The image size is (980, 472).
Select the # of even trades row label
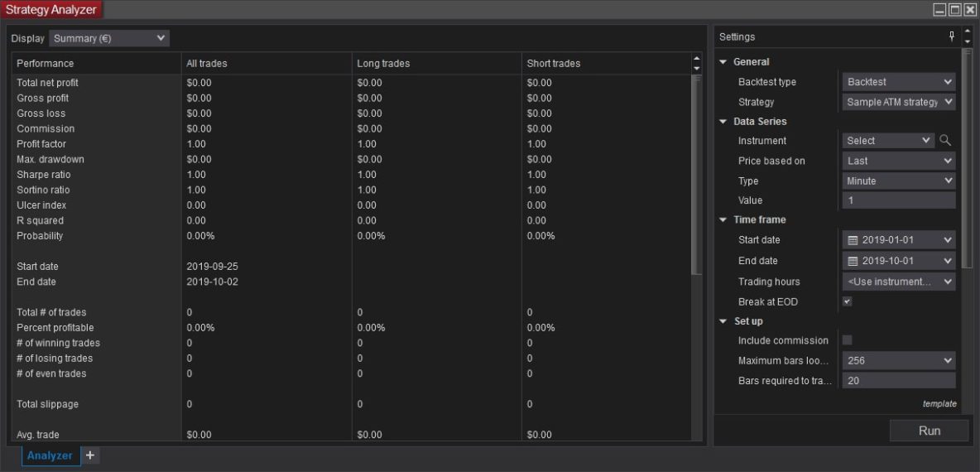(51, 373)
